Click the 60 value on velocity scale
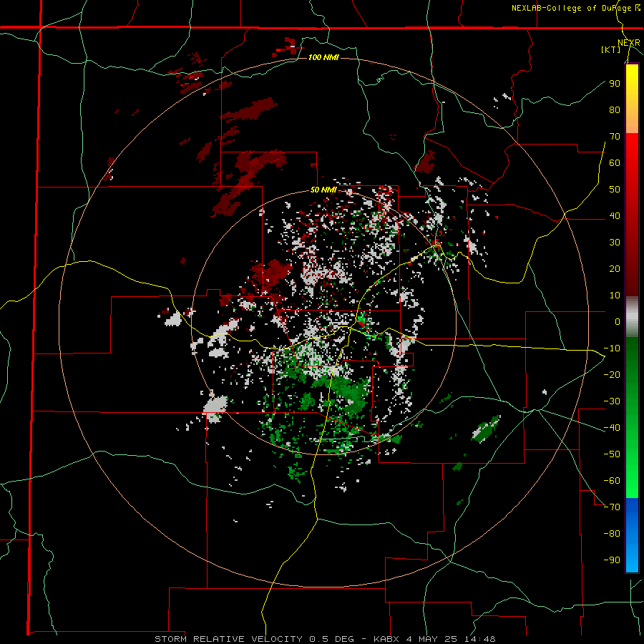This screenshot has height=644, width=644. coord(615,162)
